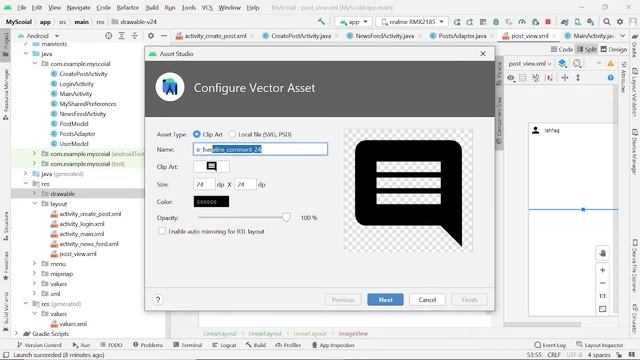640x360 pixels.
Task: Click the Clip Art comment icon button
Action: pos(211,167)
